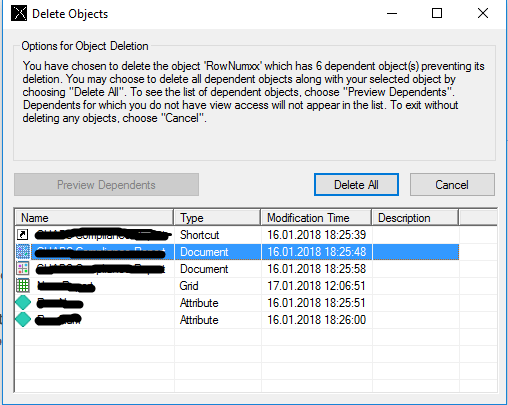This screenshot has height=405, width=508.
Task: Click timestamp '16.01.2018 18:26:00'
Action: (x=317, y=320)
